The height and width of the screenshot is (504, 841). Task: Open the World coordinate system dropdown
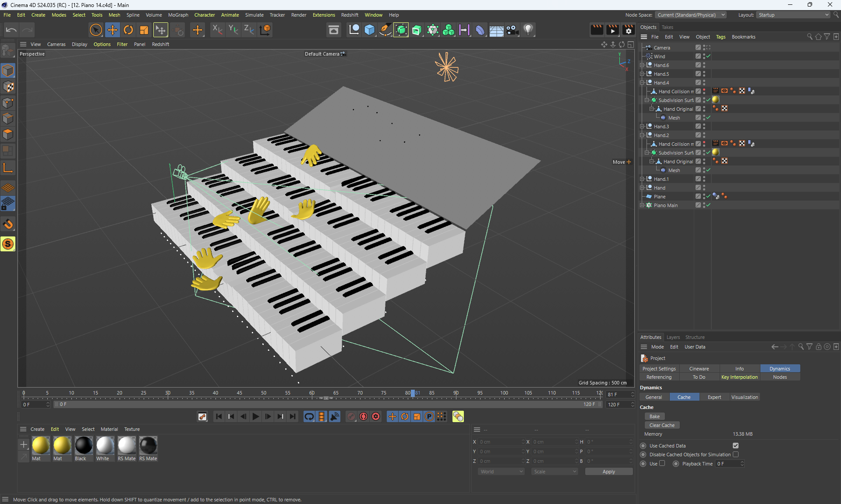pos(501,472)
